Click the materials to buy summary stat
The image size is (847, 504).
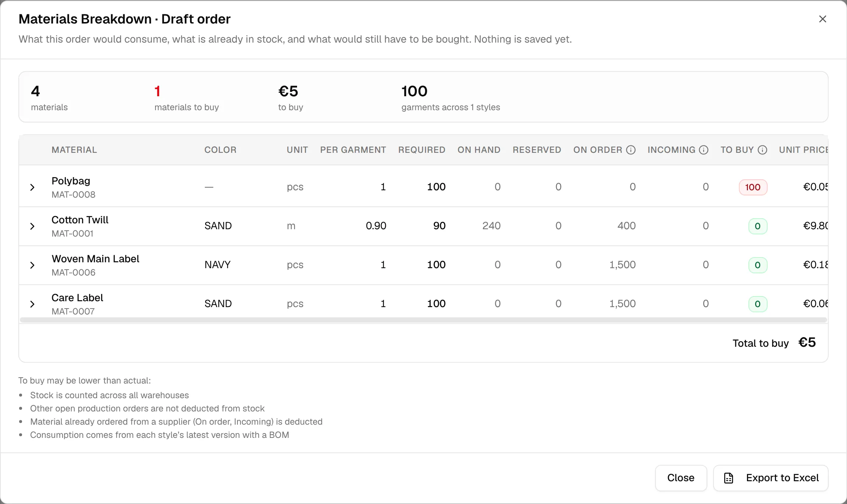coord(186,97)
